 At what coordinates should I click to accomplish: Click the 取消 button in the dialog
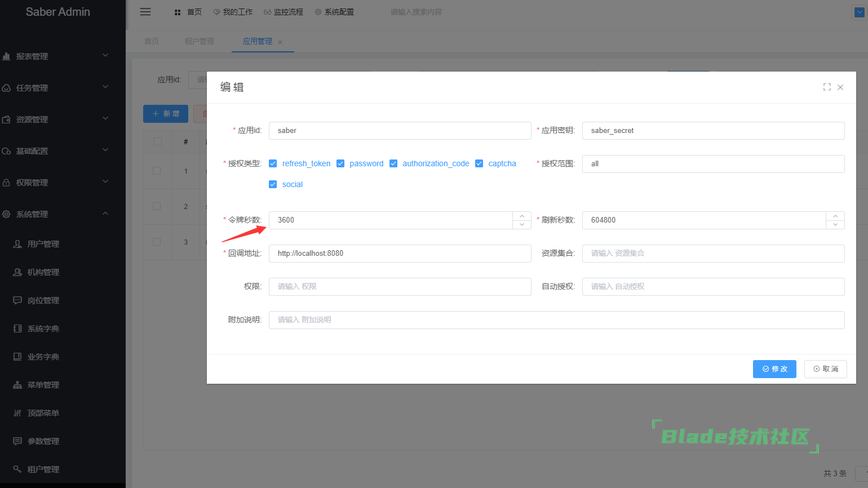pos(826,369)
